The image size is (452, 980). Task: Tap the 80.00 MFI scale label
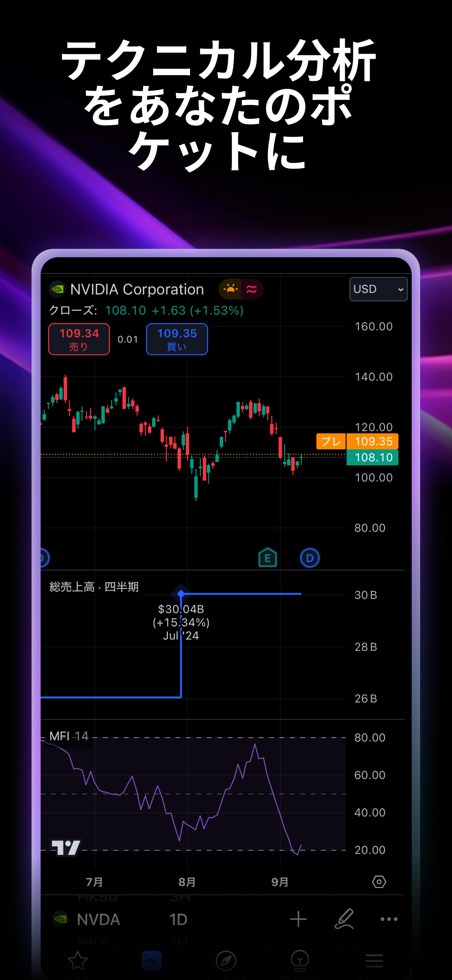[370, 738]
